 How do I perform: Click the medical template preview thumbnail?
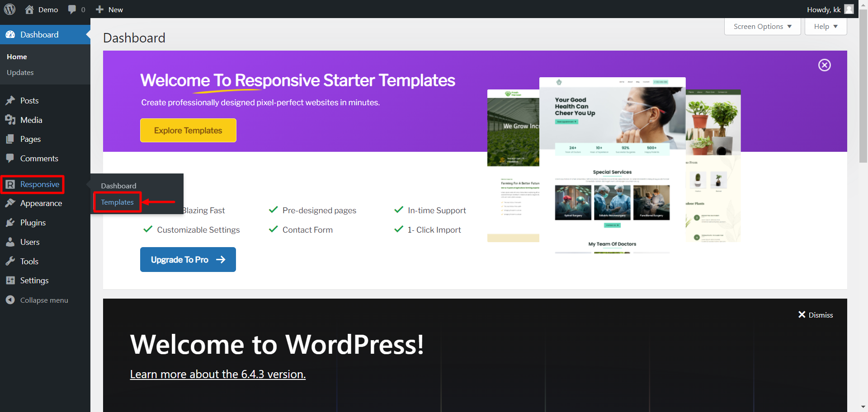point(612,165)
